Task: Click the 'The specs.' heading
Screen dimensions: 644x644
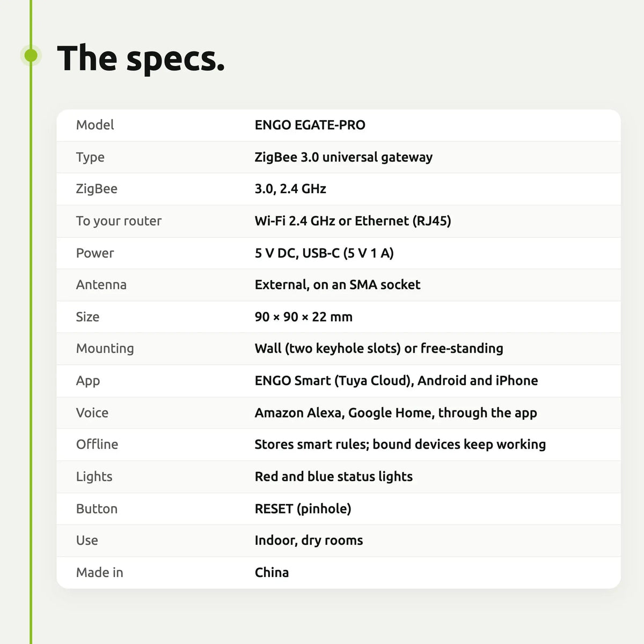Action: coord(141,58)
